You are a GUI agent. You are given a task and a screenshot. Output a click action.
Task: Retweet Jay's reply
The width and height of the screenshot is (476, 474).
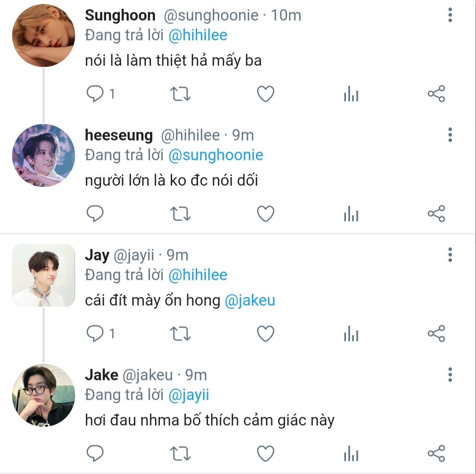[180, 334]
